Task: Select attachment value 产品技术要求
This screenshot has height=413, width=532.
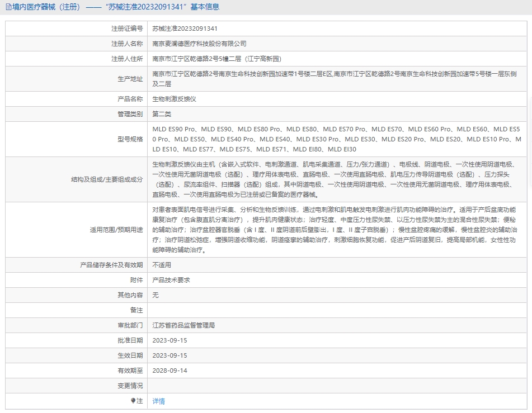Action: (x=171, y=280)
